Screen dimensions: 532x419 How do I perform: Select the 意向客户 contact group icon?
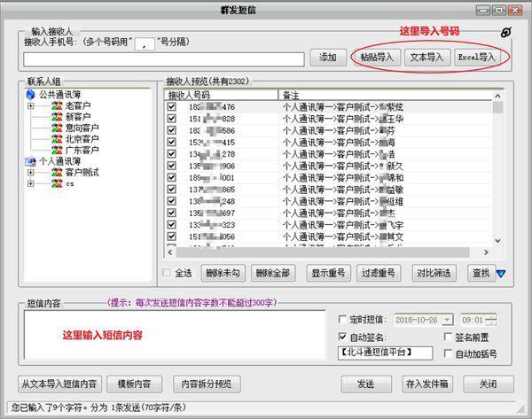coord(57,128)
